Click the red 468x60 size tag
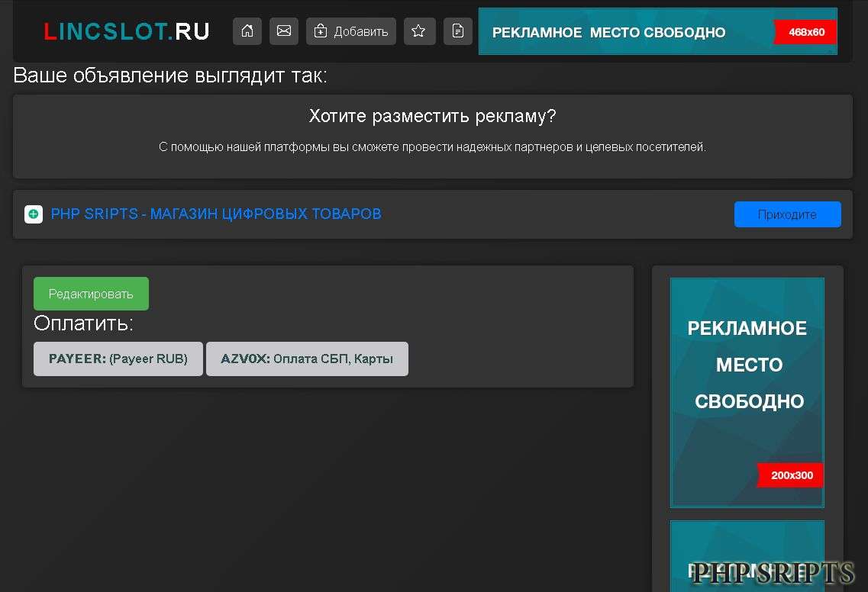The height and width of the screenshot is (592, 868). 805,32
